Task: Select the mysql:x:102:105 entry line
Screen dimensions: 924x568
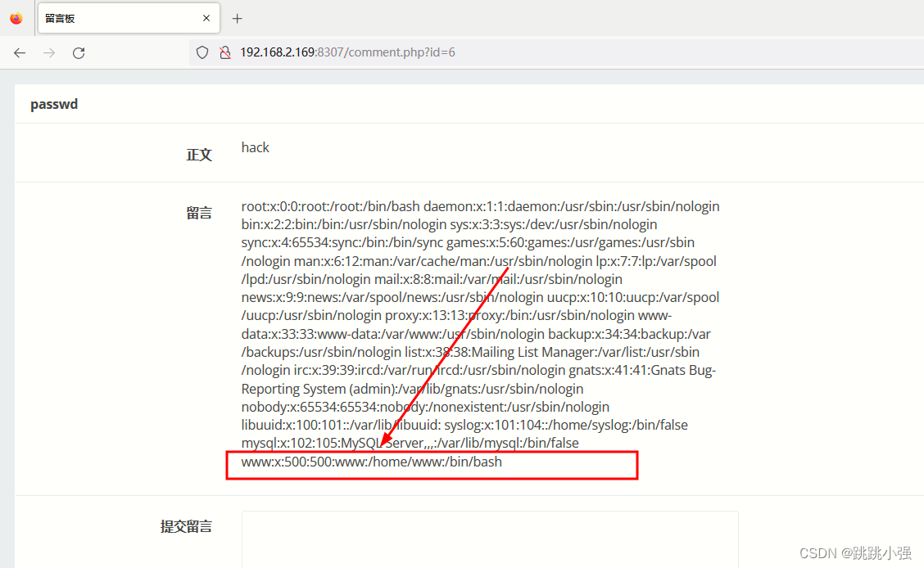Action: 410,443
